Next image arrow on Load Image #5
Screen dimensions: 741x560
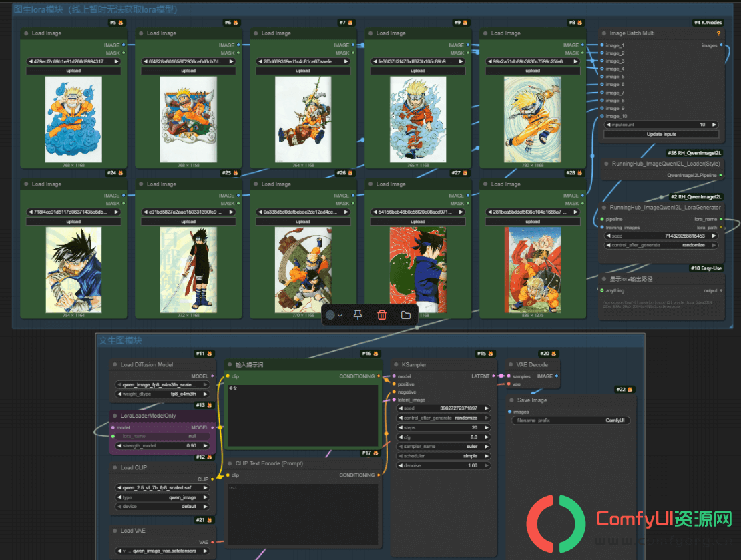point(116,61)
